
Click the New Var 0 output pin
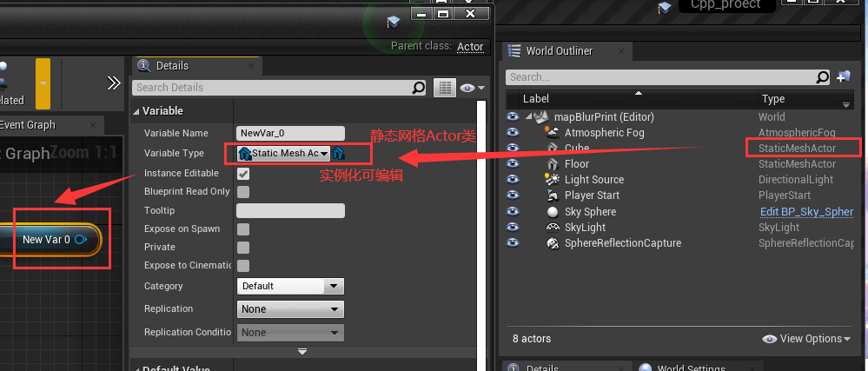(x=82, y=239)
